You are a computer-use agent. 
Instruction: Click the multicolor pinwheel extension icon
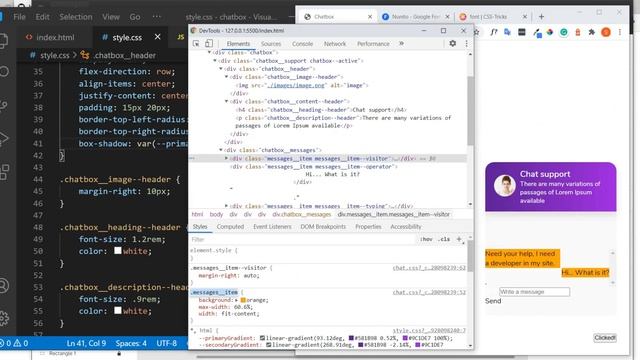click(x=550, y=32)
